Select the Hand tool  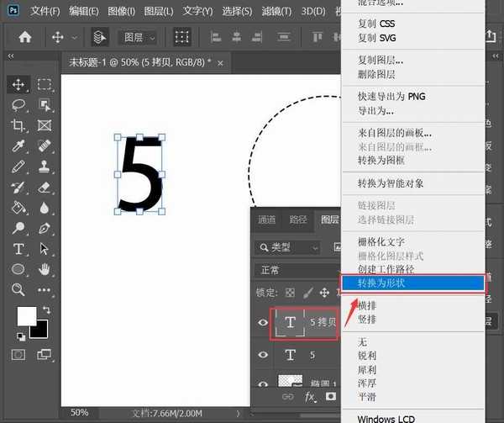45,269
